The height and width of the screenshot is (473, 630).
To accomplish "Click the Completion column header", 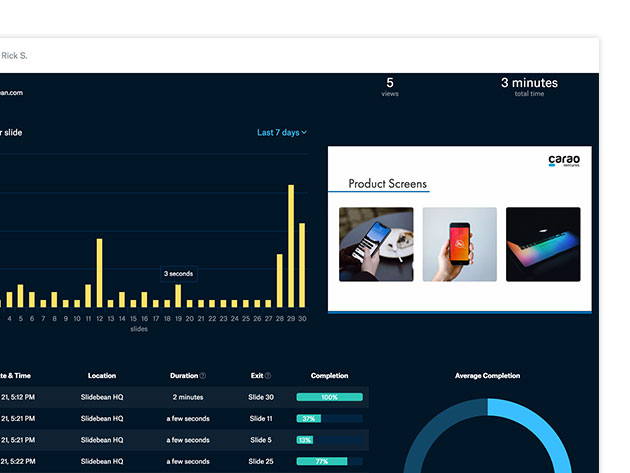I will [x=329, y=375].
